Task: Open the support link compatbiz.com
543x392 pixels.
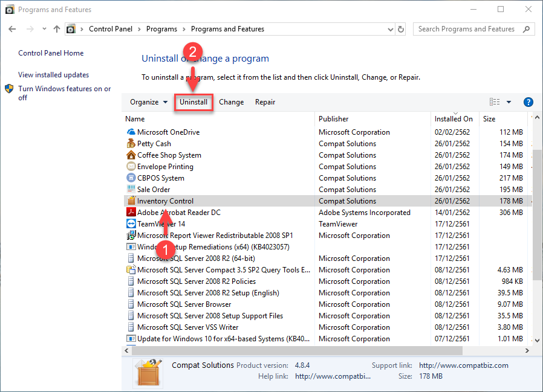Action: tap(463, 365)
